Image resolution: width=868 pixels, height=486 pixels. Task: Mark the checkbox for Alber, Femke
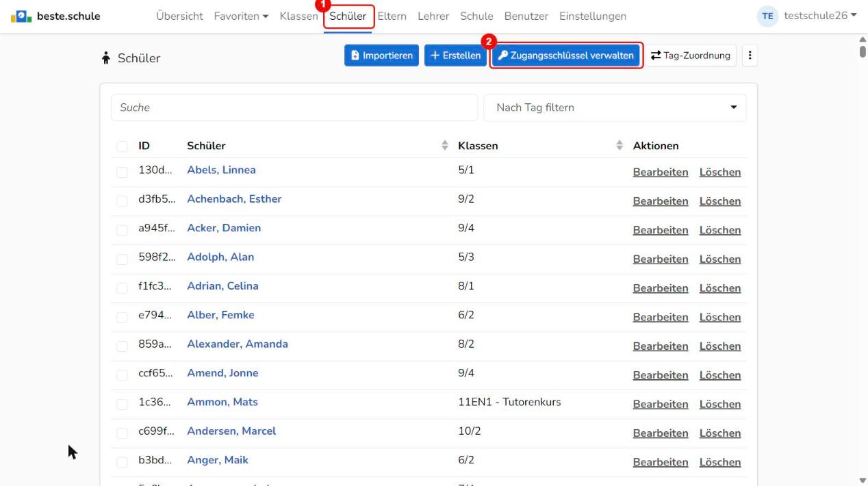(x=122, y=318)
